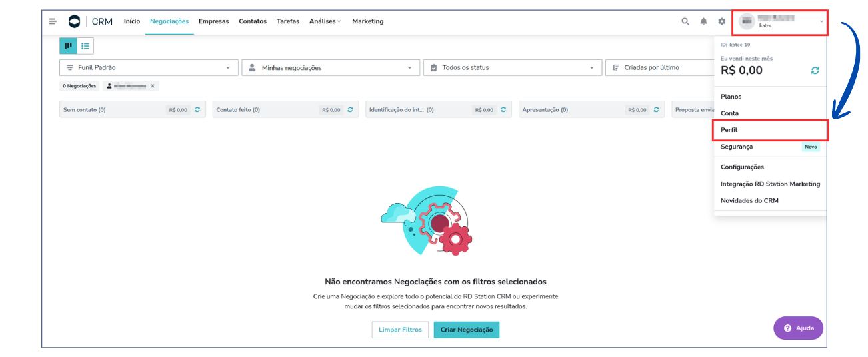Image resolution: width=868 pixels, height=357 pixels.
Task: Switch to list view
Action: coord(85,45)
